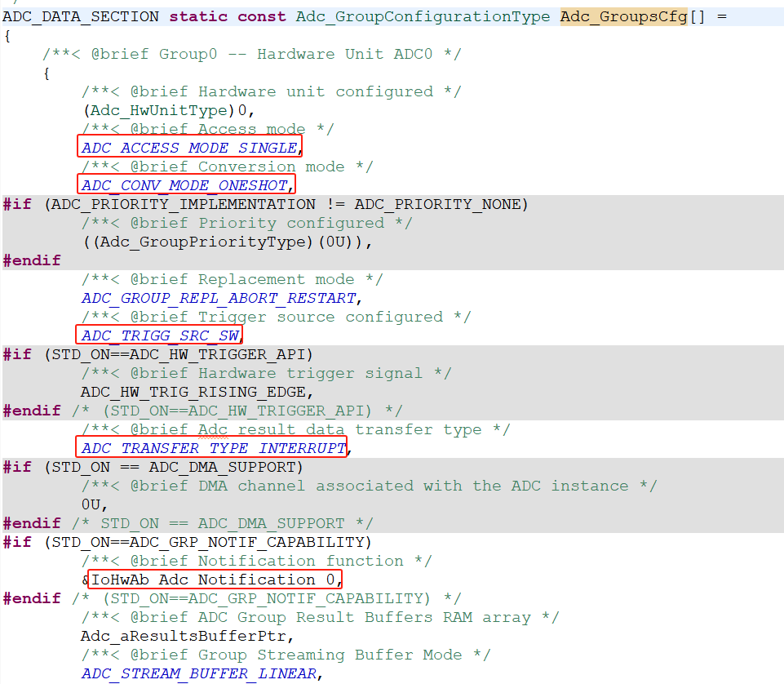Click the #if ADC_PRIORITY_IMPLEMENTATION directive line
Viewport: 784px width, 684px height.
coord(265,204)
